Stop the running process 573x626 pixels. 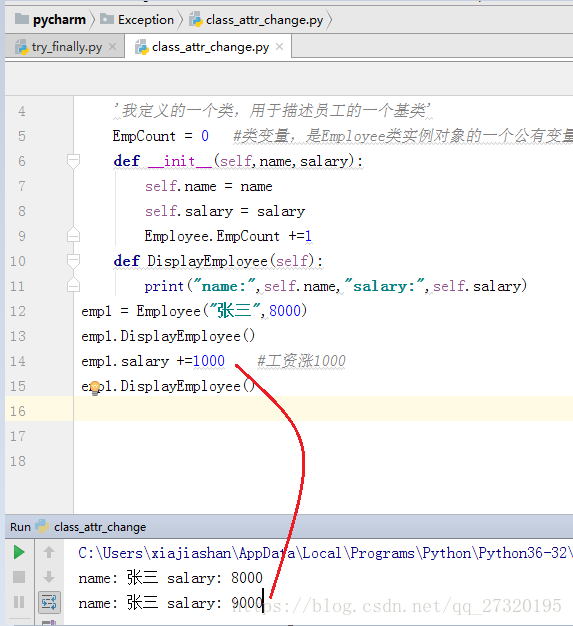19,577
